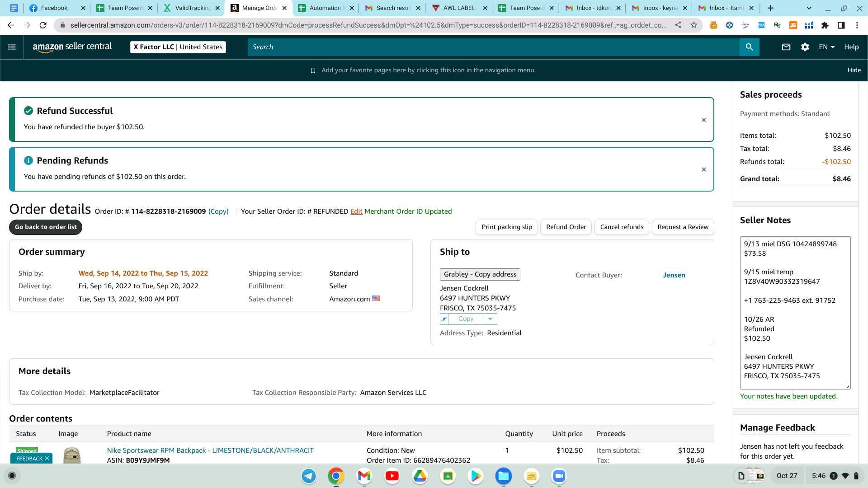Click Grabley - Copy address button
This screenshot has width=868, height=488.
480,274
